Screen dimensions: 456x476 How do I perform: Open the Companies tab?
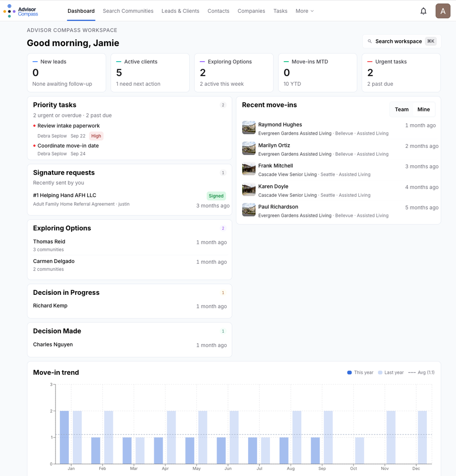tap(251, 11)
